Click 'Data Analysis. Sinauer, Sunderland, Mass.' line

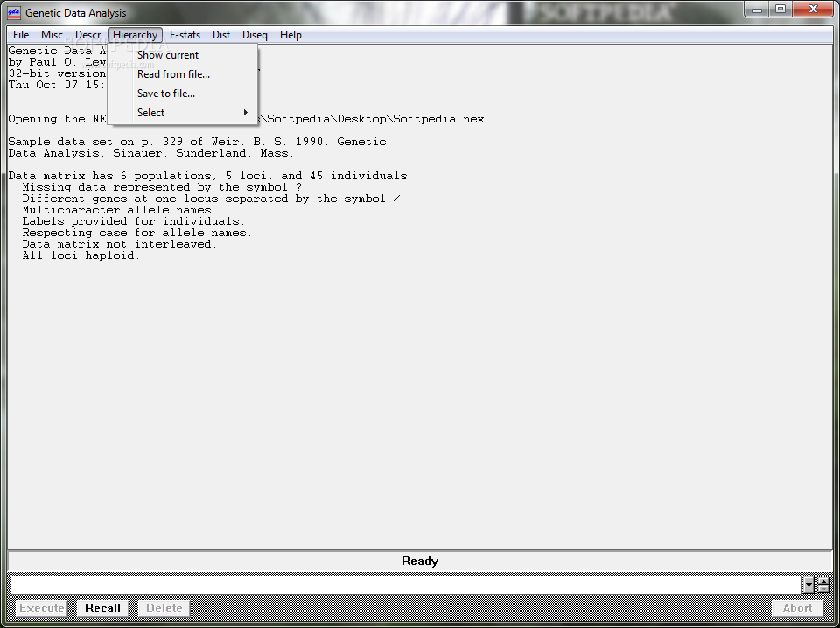click(151, 153)
